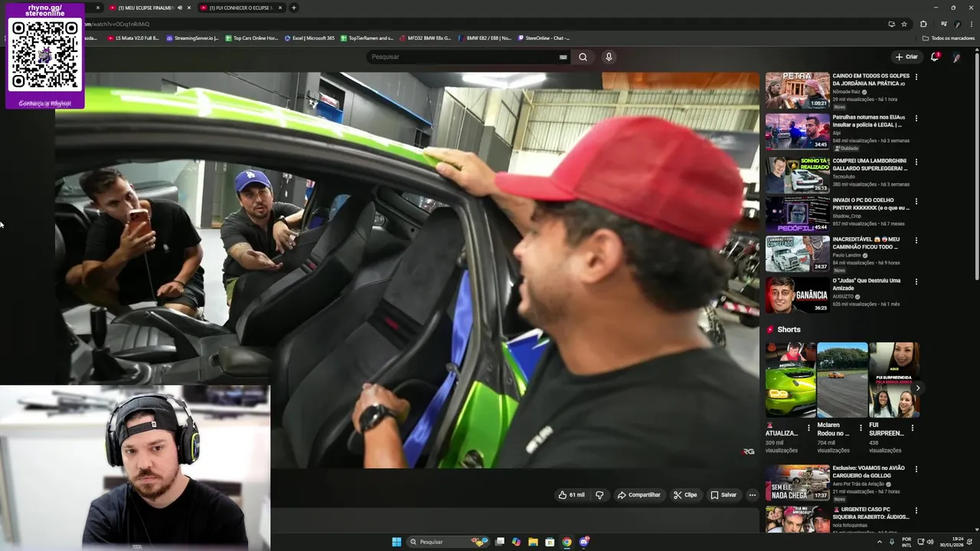Click the 'Shorts' section heading
Image resolution: width=980 pixels, height=551 pixels.
coord(789,330)
